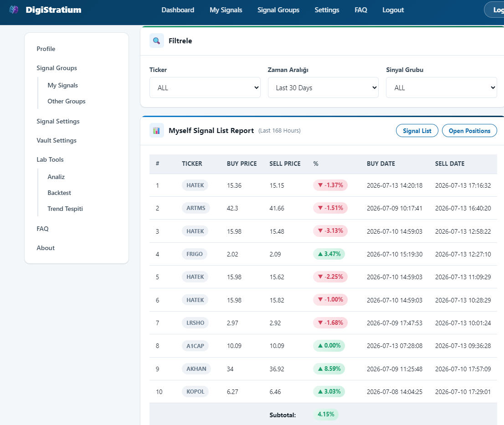Click the SELL DATE column header
The image size is (504, 425).
(x=450, y=164)
